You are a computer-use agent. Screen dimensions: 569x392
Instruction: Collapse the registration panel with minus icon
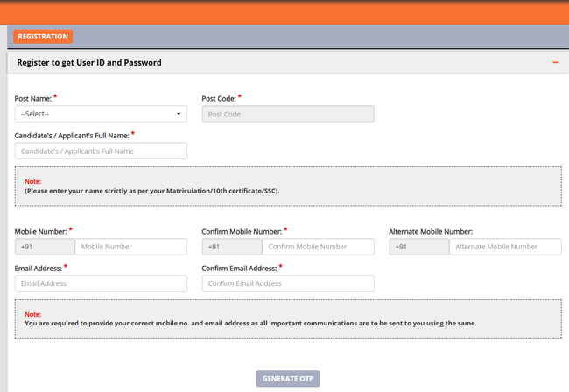555,63
